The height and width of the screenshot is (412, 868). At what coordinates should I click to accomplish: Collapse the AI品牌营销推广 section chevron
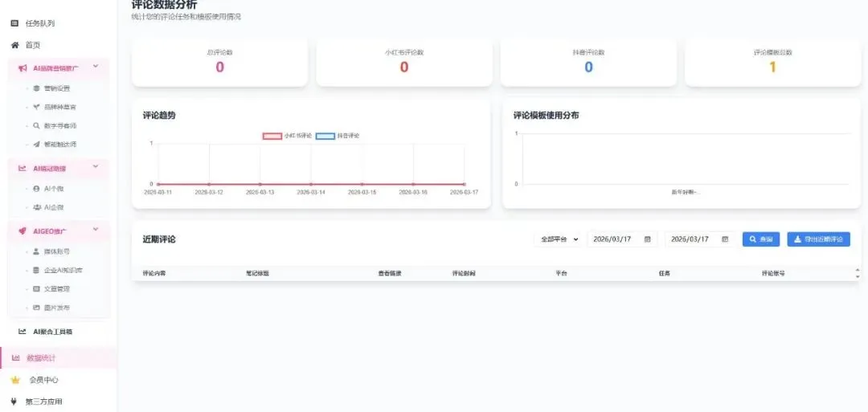click(x=96, y=67)
